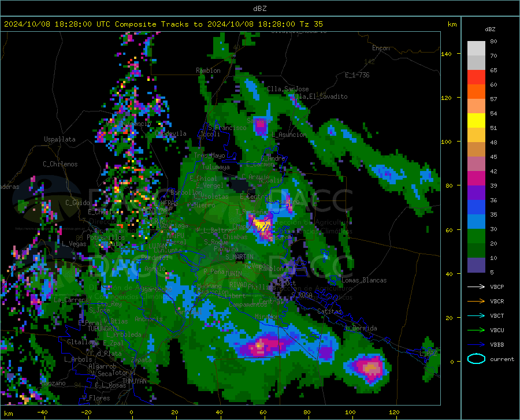Viewport: 520px width, 420px height.
Task: Click the 100 km y-axis tick label
Action: [x=446, y=142]
